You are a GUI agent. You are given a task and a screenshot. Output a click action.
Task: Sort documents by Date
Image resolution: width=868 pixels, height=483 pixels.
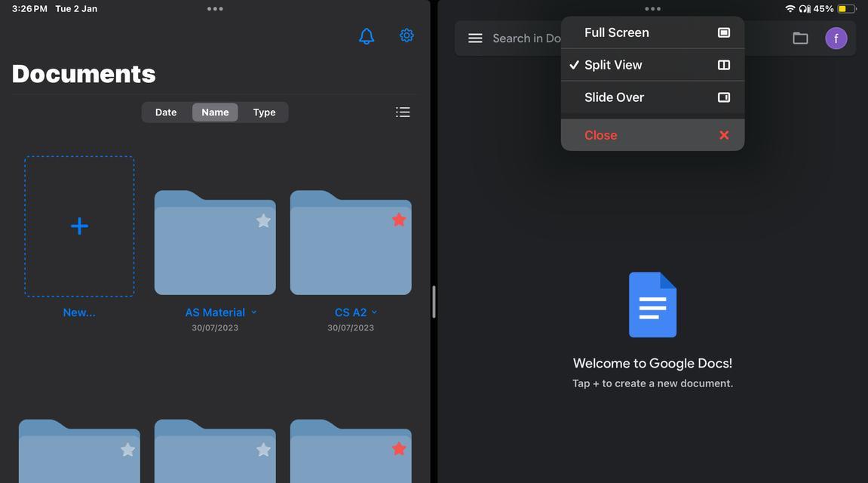tap(166, 112)
